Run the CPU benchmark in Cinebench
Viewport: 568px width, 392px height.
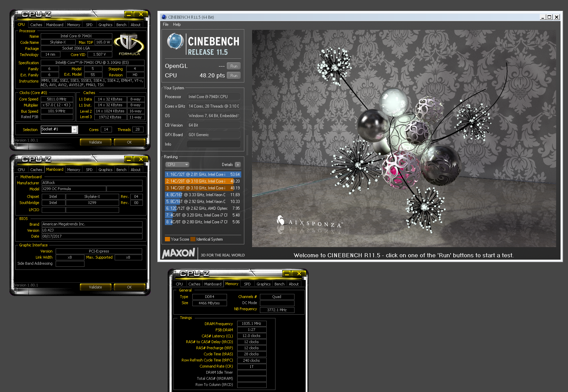point(234,76)
